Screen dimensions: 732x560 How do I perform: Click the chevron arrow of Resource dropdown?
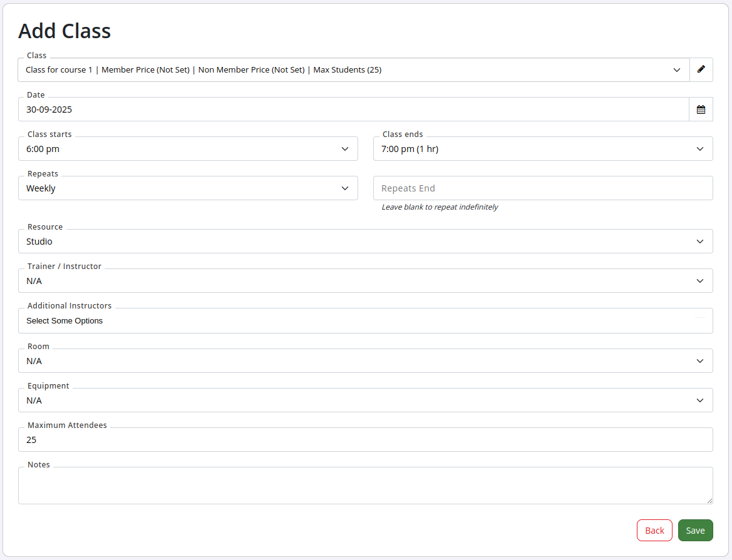tap(700, 242)
